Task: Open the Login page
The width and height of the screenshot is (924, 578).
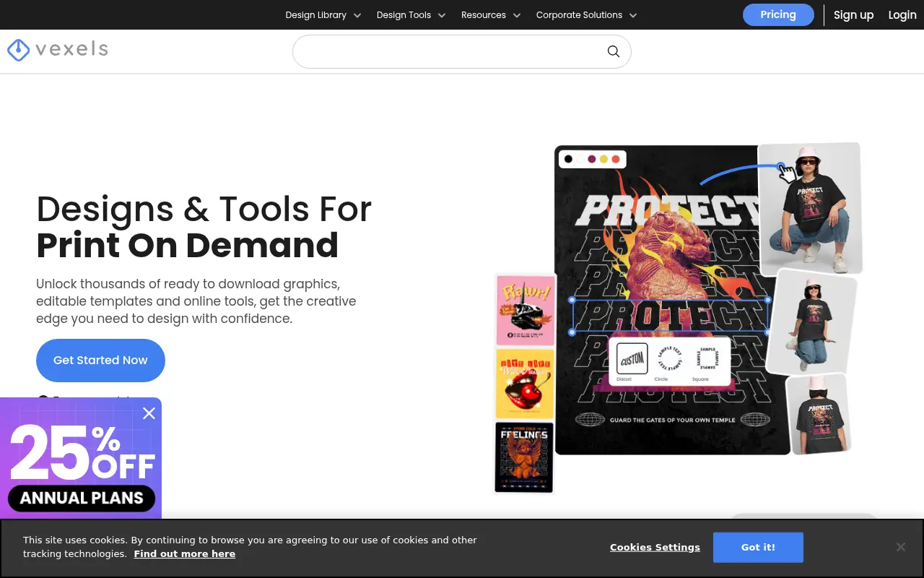Action: tap(902, 15)
